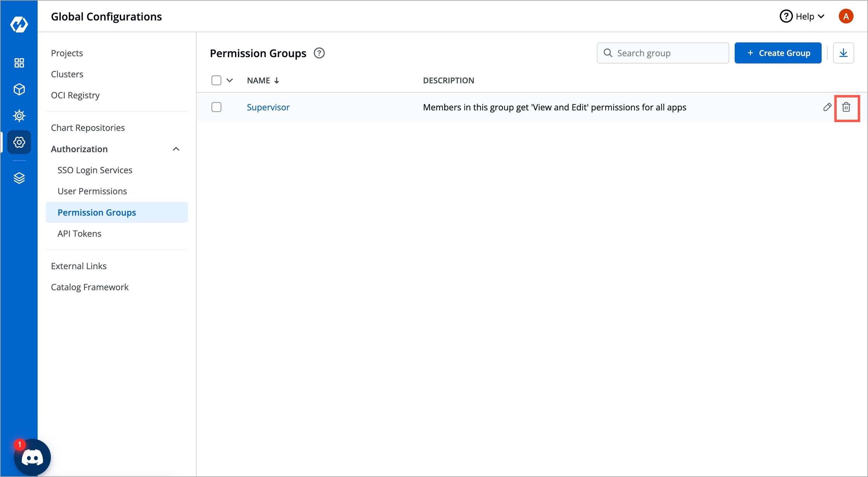Open the cube icon in left sidebar
Image resolution: width=868 pixels, height=477 pixels.
coord(19,89)
